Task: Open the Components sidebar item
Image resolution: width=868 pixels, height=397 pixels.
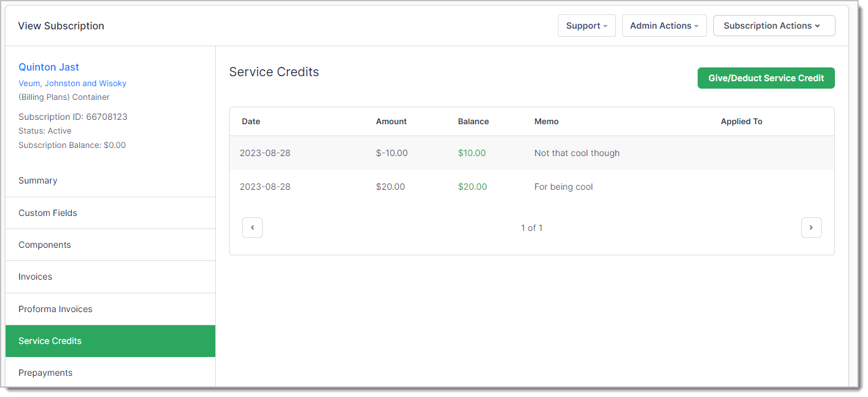Action: click(x=45, y=245)
